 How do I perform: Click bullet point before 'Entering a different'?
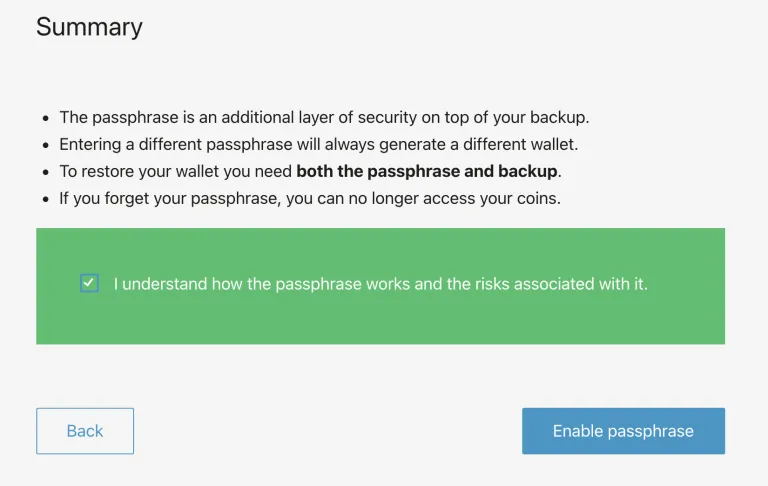(43, 145)
